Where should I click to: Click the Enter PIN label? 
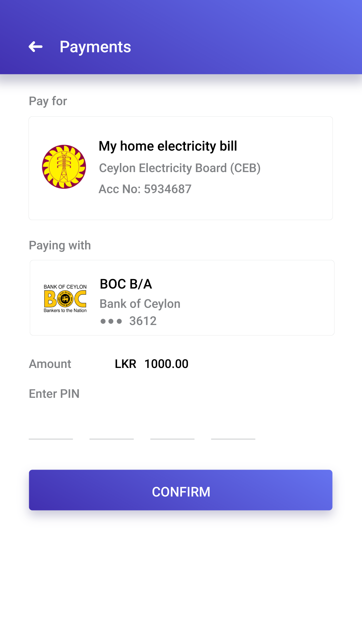[x=54, y=394]
